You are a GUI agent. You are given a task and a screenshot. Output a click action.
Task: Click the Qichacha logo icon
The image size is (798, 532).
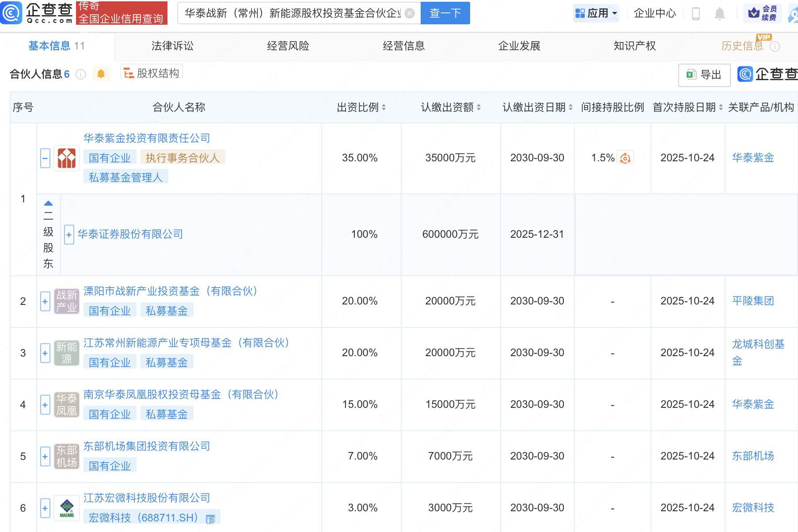pyautogui.click(x=11, y=12)
